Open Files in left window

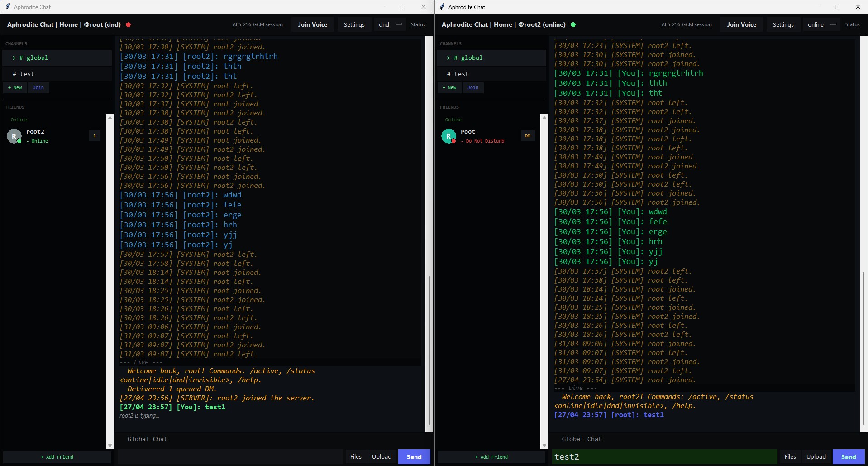[x=356, y=456]
